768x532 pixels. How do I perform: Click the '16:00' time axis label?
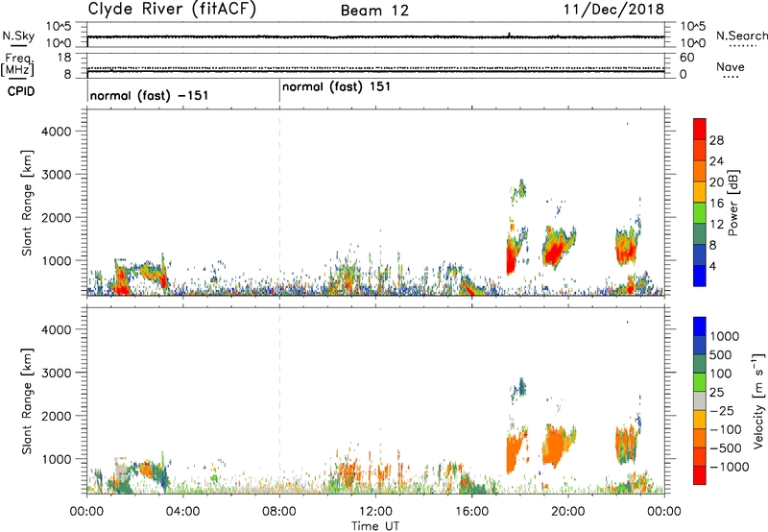click(x=472, y=512)
